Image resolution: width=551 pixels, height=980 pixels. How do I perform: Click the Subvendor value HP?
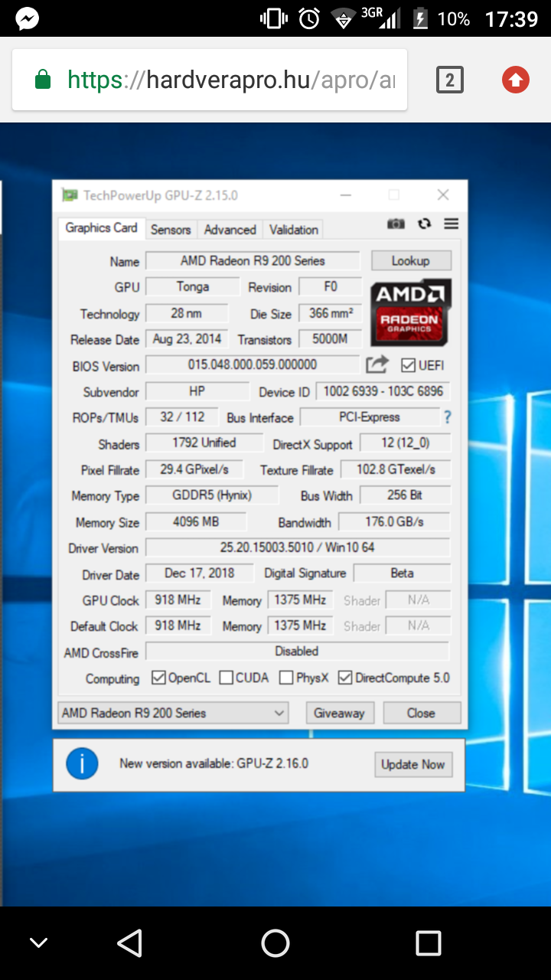[x=197, y=391]
